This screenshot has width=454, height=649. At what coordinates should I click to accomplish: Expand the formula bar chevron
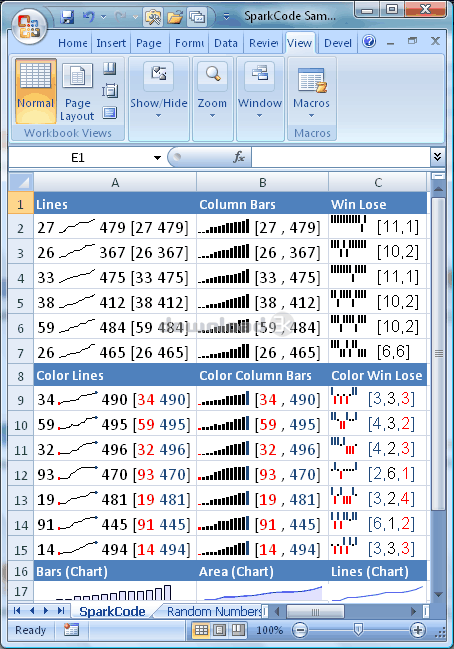click(437, 156)
